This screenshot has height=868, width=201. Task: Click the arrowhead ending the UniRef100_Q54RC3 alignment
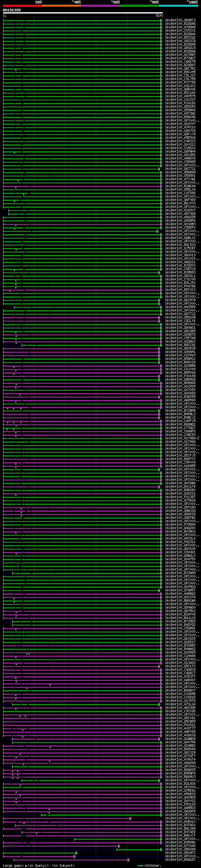click(161, 20)
